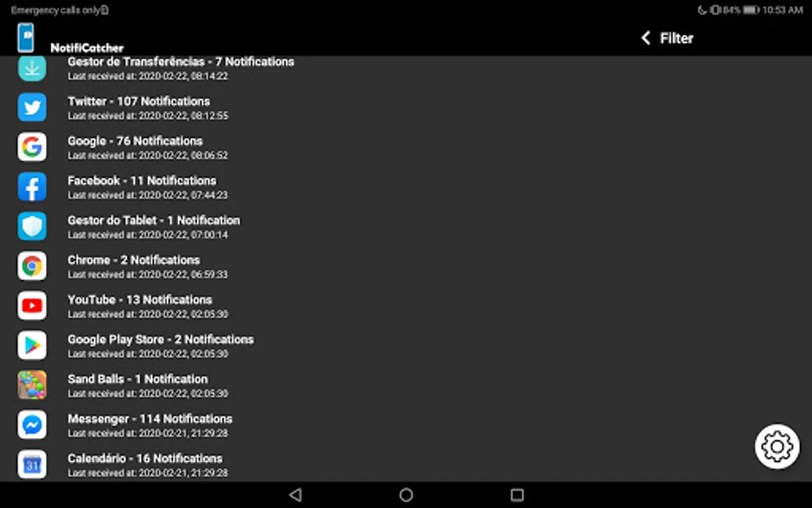Image resolution: width=812 pixels, height=508 pixels.
Task: Tap the Sand Balls game icon
Action: [x=32, y=385]
